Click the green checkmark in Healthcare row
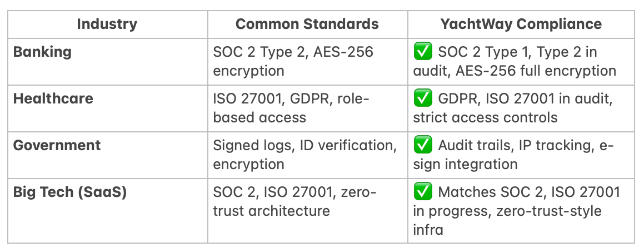Image resolution: width=644 pixels, height=252 pixels. pyautogui.click(x=423, y=99)
